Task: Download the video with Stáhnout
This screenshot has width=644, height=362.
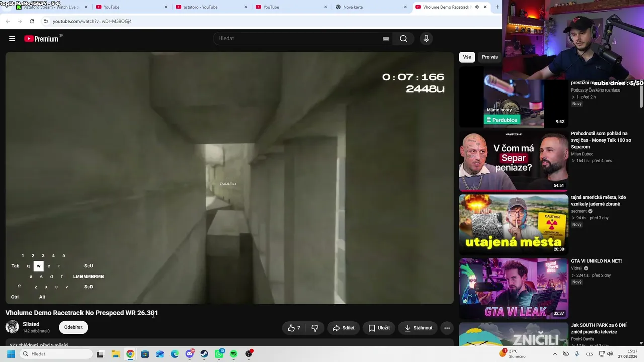Action: (418, 328)
